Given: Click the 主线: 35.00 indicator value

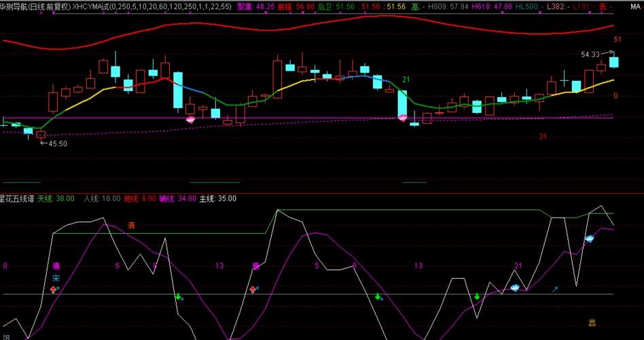Looking at the screenshot, I should [x=217, y=199].
